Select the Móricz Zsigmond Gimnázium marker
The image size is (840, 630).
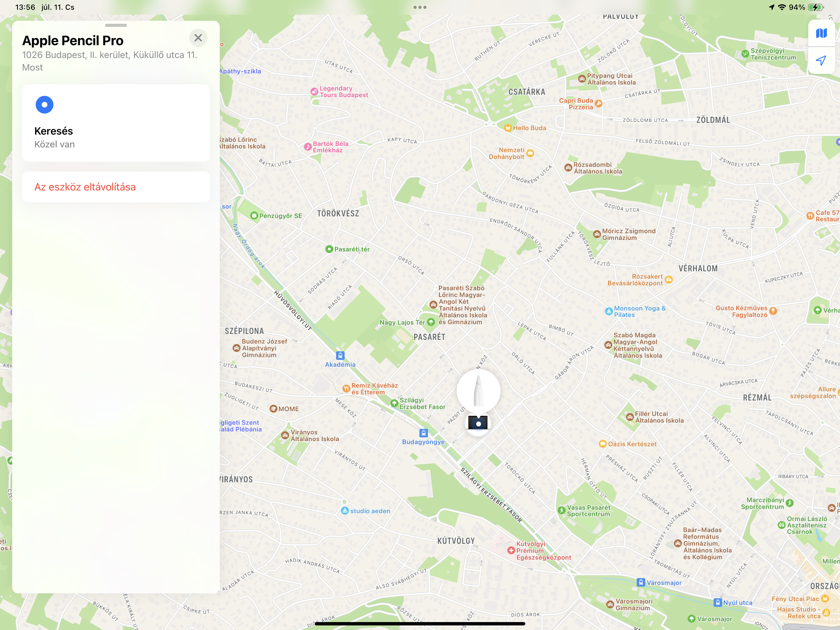[x=597, y=234]
